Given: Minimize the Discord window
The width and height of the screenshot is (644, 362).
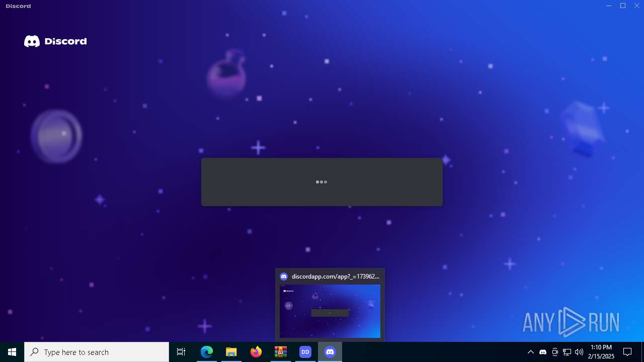Looking at the screenshot, I should [609, 6].
